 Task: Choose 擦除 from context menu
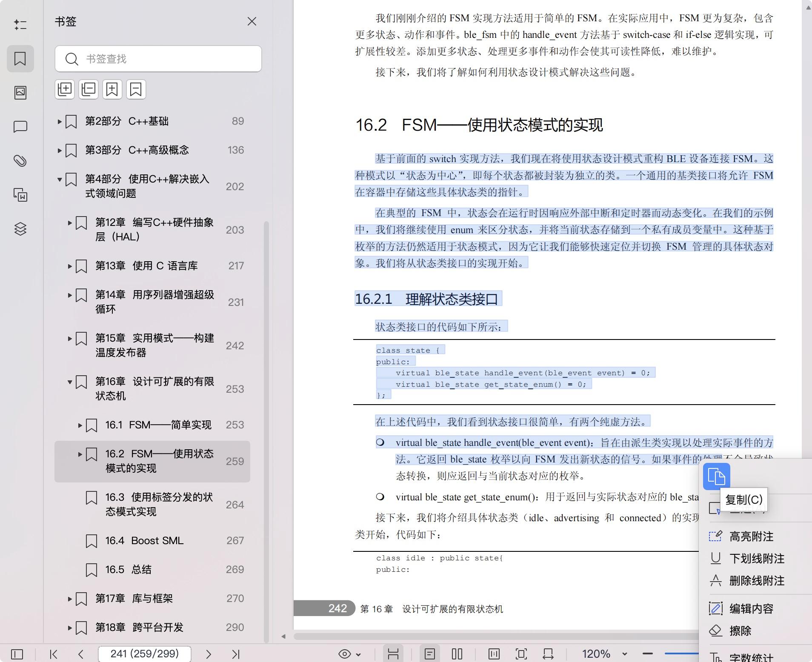click(x=740, y=631)
